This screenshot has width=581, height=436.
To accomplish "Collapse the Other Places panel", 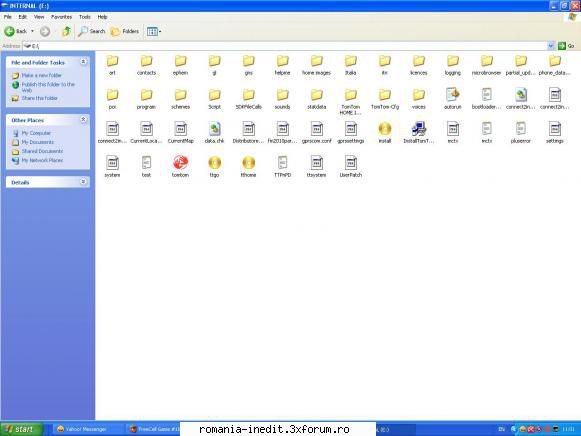I will (83, 120).
